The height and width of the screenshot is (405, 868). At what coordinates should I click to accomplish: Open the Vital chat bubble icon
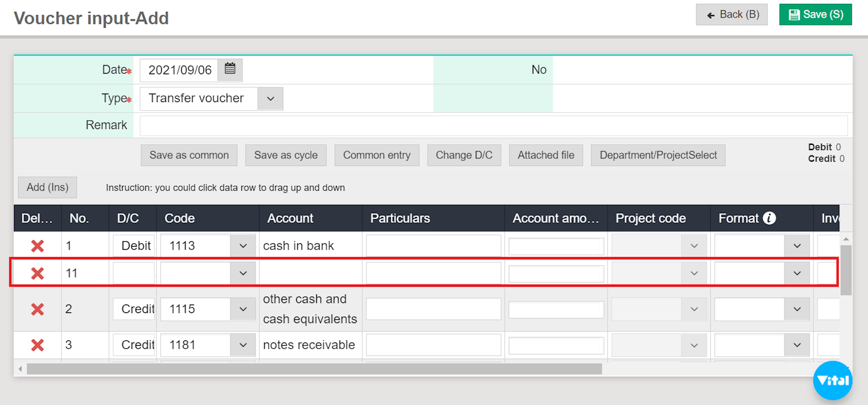[x=832, y=380]
